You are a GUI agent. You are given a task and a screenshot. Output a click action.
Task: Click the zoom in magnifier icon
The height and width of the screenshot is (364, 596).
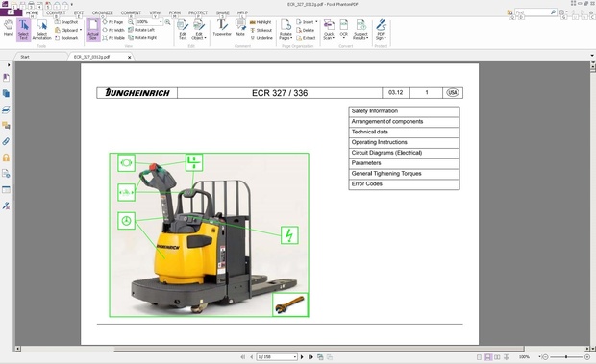coord(167,22)
